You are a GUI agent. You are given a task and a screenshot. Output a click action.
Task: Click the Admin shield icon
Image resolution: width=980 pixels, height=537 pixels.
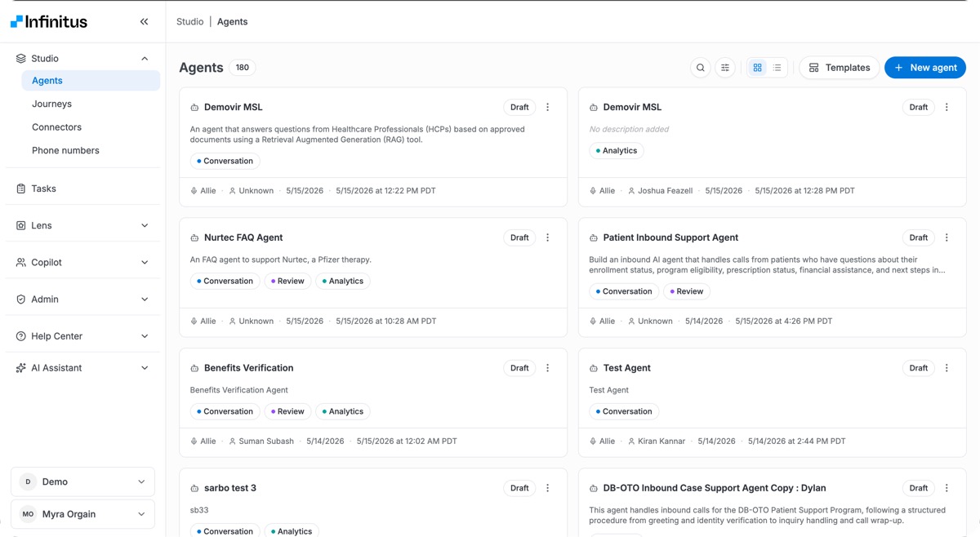(20, 300)
